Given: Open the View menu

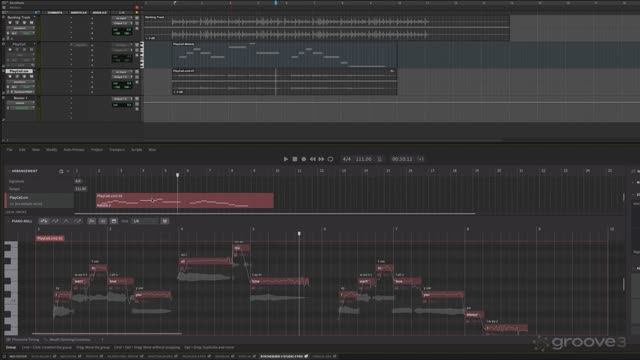Looking at the screenshot, I should pos(36,150).
